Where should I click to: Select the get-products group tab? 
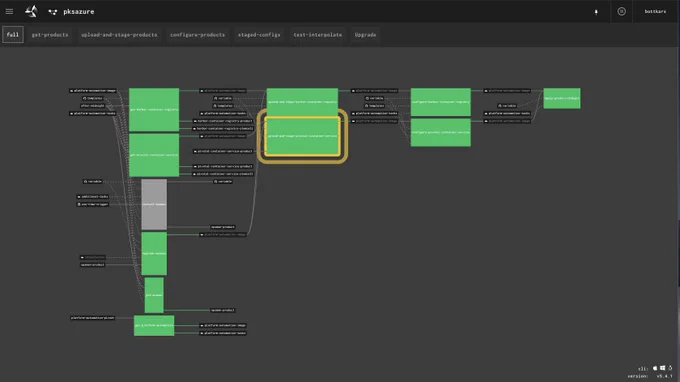50,35
